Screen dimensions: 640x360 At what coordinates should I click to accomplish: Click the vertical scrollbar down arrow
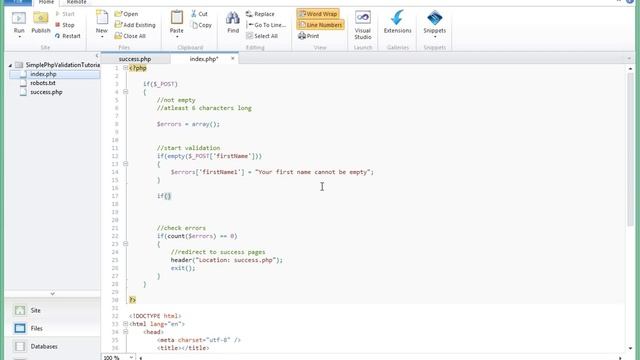631,348
